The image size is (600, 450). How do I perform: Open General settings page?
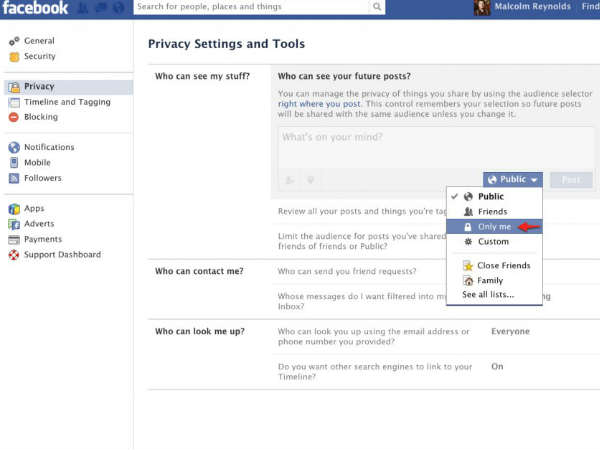(39, 41)
